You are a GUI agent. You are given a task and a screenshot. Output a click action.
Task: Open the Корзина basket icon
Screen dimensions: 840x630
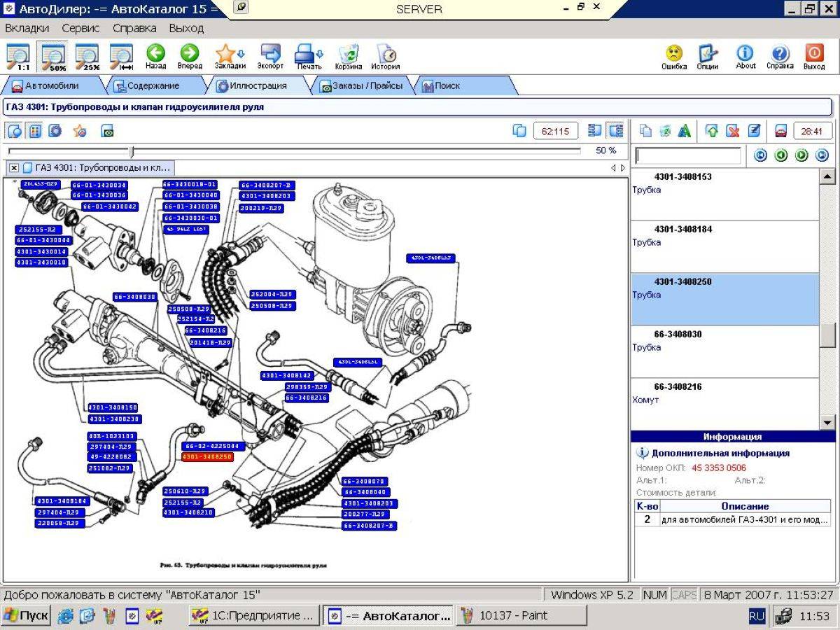(348, 54)
